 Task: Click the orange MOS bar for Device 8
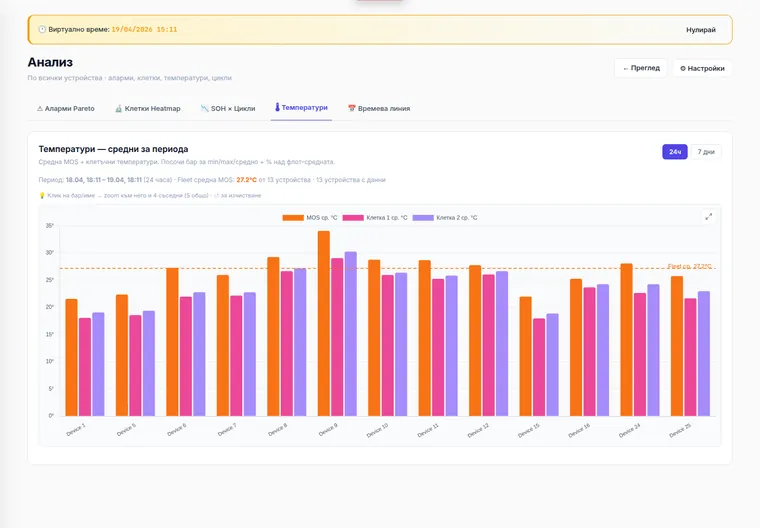coord(273,336)
